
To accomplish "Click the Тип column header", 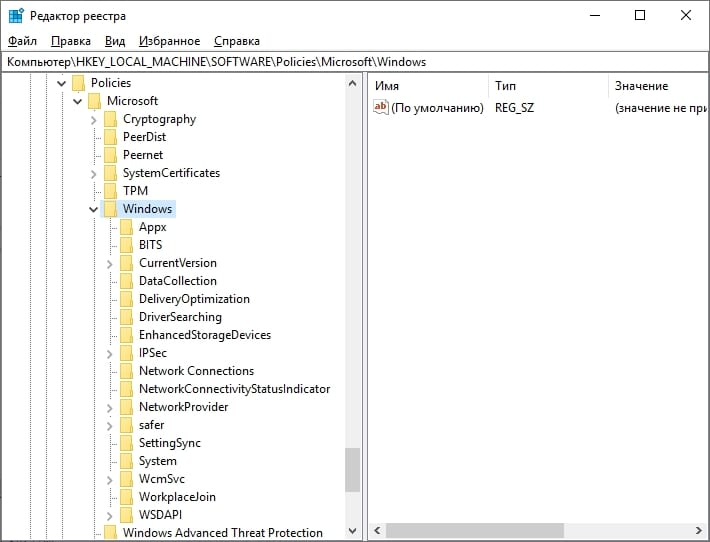I will (x=548, y=86).
